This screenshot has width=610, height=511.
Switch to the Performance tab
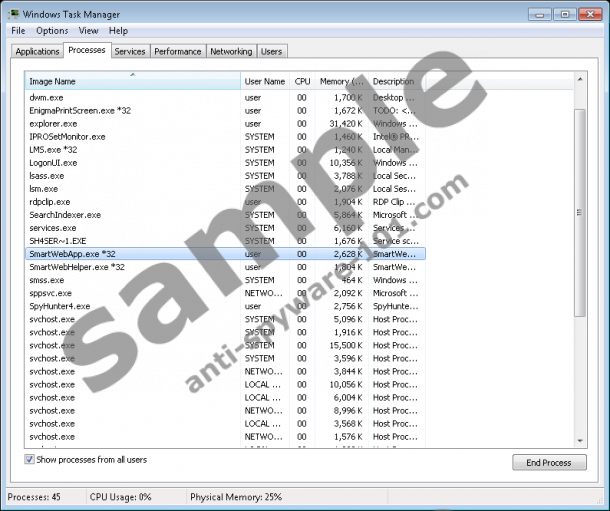click(177, 51)
